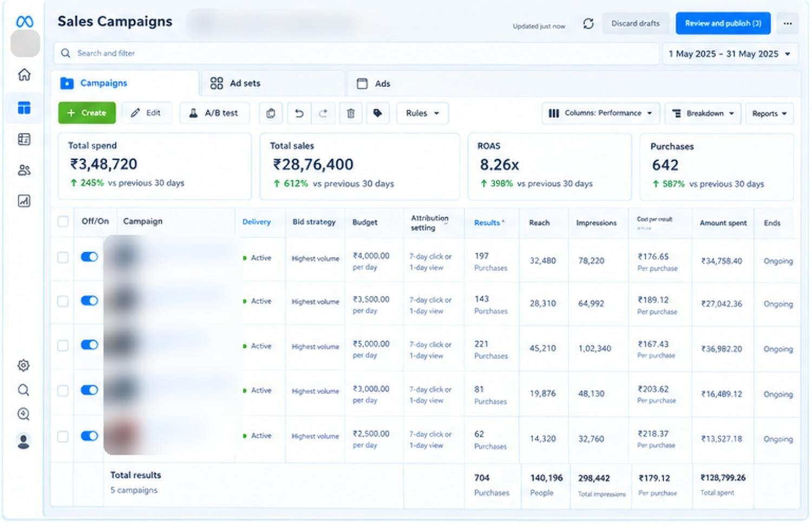This screenshot has width=812, height=527.
Task: Sort by the Delivery column header
Action: point(257,222)
